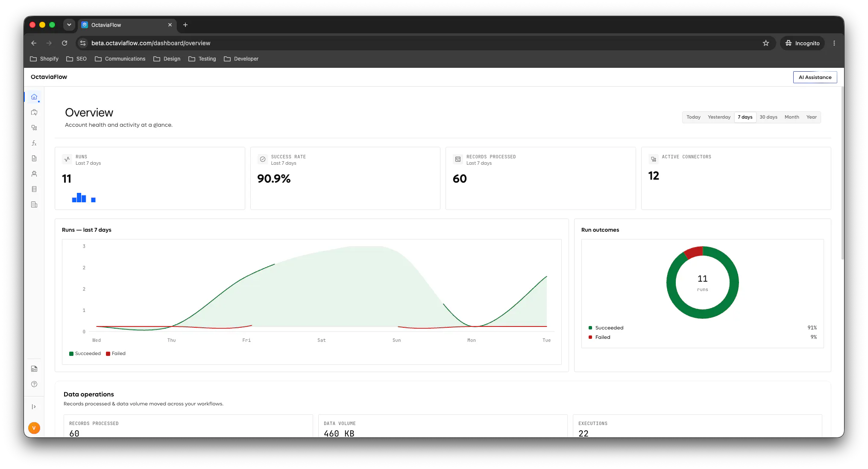This screenshot has width=868, height=469.
Task: Open the AI Assistance button
Action: pos(815,77)
